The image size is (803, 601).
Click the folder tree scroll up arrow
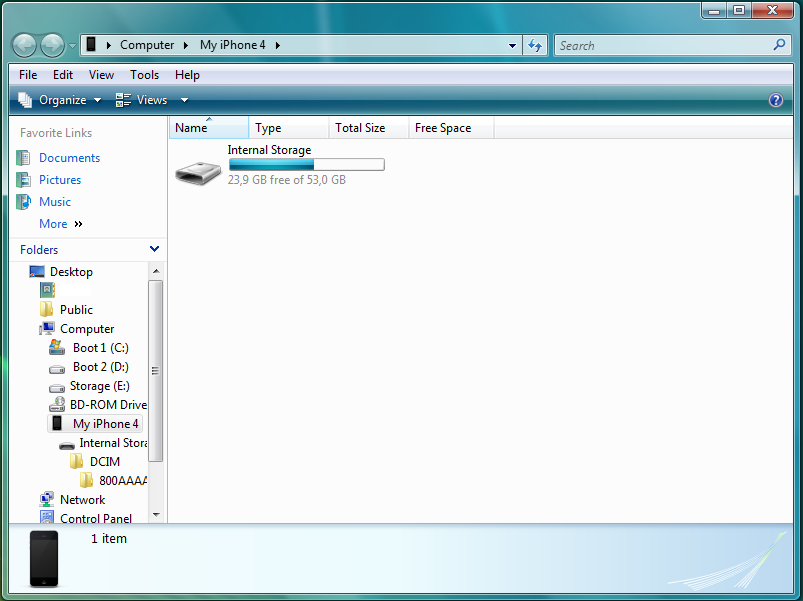point(156,271)
